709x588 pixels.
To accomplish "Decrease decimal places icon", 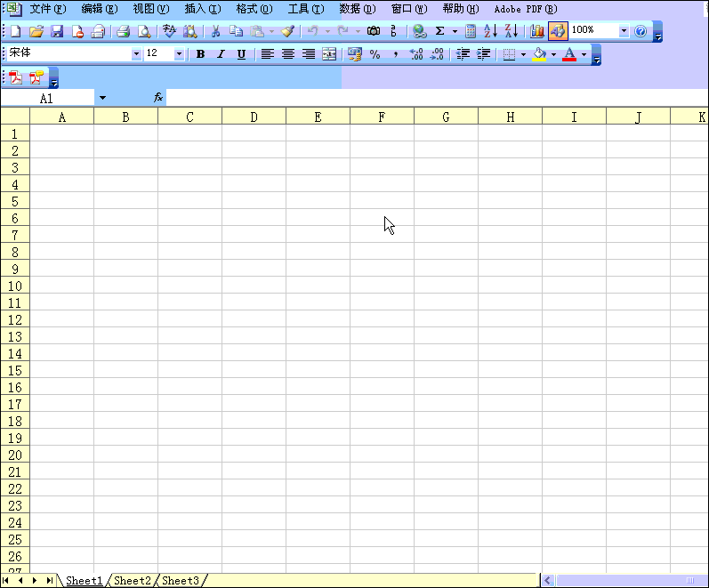I will (x=437, y=55).
